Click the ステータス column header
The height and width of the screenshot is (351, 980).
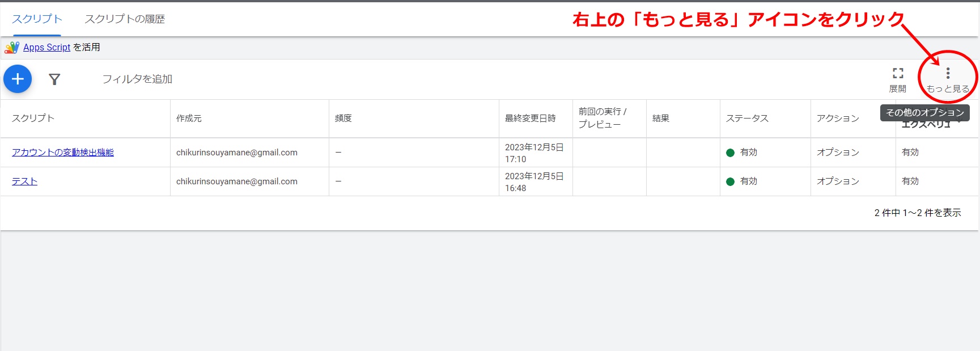click(x=747, y=118)
